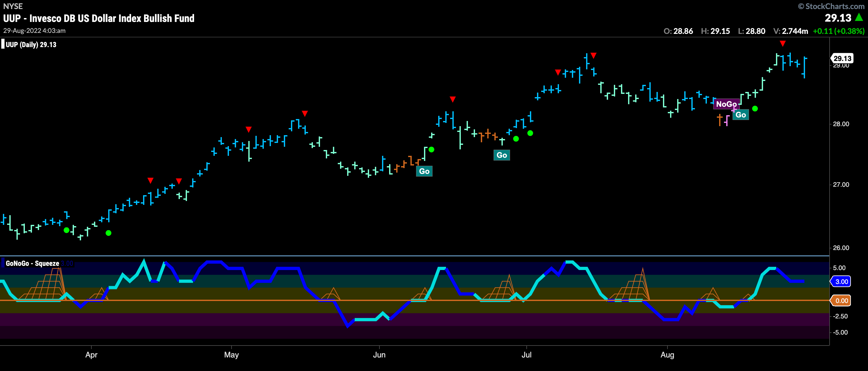868x371 pixels.
Task: Click the May label on time axis
Action: click(232, 355)
